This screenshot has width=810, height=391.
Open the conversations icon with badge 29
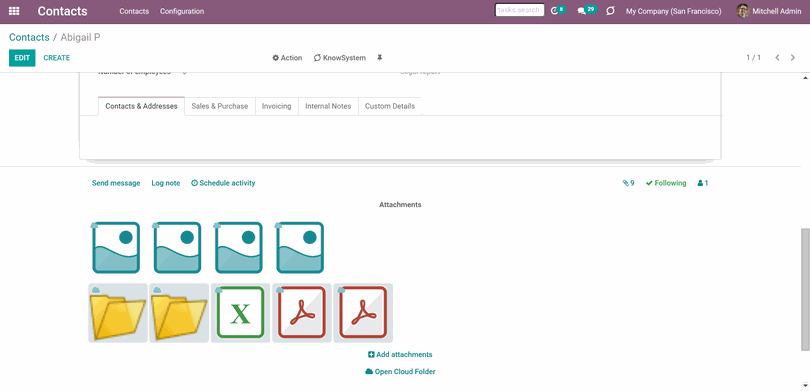pos(586,10)
